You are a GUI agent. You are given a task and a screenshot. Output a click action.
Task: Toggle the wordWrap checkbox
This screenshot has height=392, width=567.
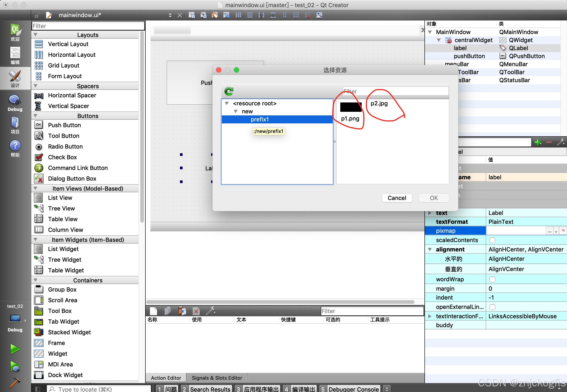492,280
